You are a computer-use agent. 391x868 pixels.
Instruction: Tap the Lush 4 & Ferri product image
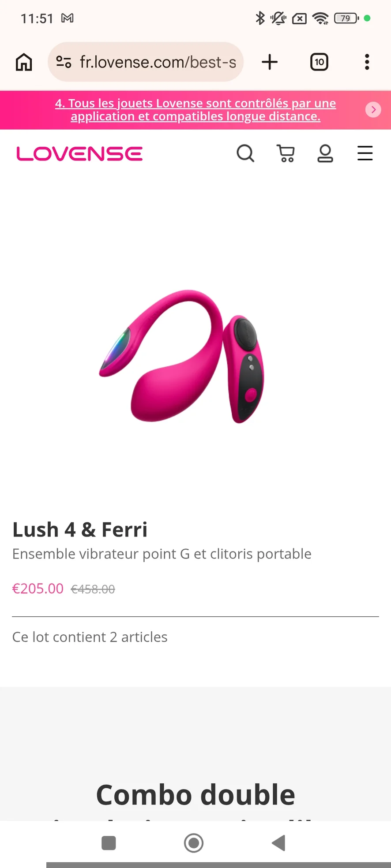tap(181, 356)
